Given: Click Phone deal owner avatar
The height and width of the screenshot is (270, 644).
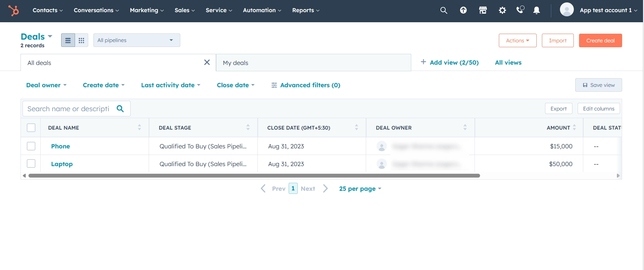Looking at the screenshot, I should coord(382,146).
